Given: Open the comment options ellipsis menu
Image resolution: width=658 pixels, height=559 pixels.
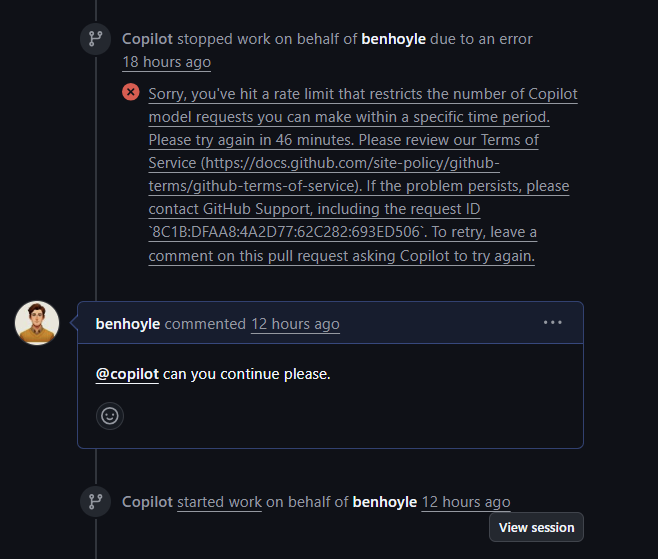Looking at the screenshot, I should (x=552, y=323).
